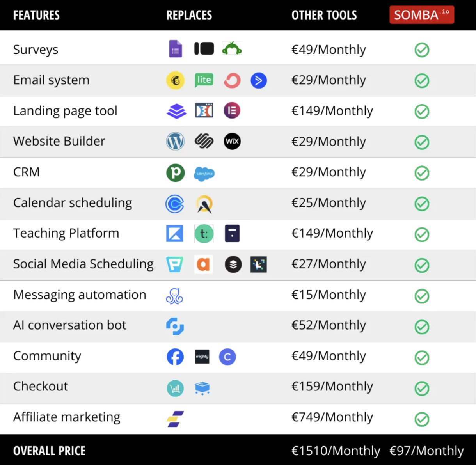Viewport: 476px width, 465px height.
Task: Click the green checkmark for Affiliate marketing
Action: pyautogui.click(x=422, y=419)
